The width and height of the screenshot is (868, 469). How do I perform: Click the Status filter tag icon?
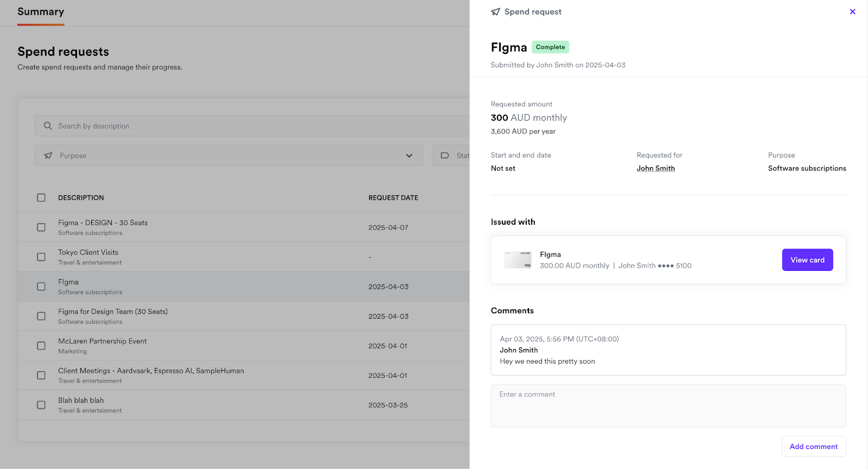445,155
